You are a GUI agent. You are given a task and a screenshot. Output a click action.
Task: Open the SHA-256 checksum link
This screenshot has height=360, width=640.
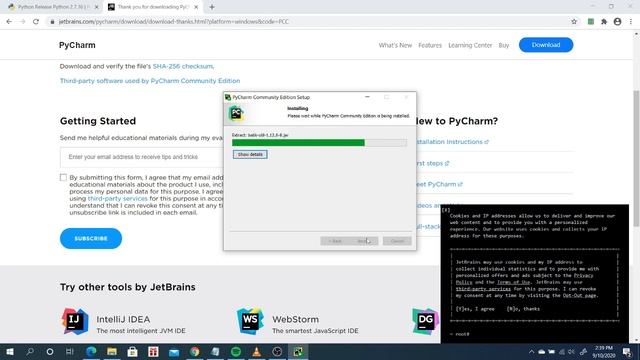[183, 66]
